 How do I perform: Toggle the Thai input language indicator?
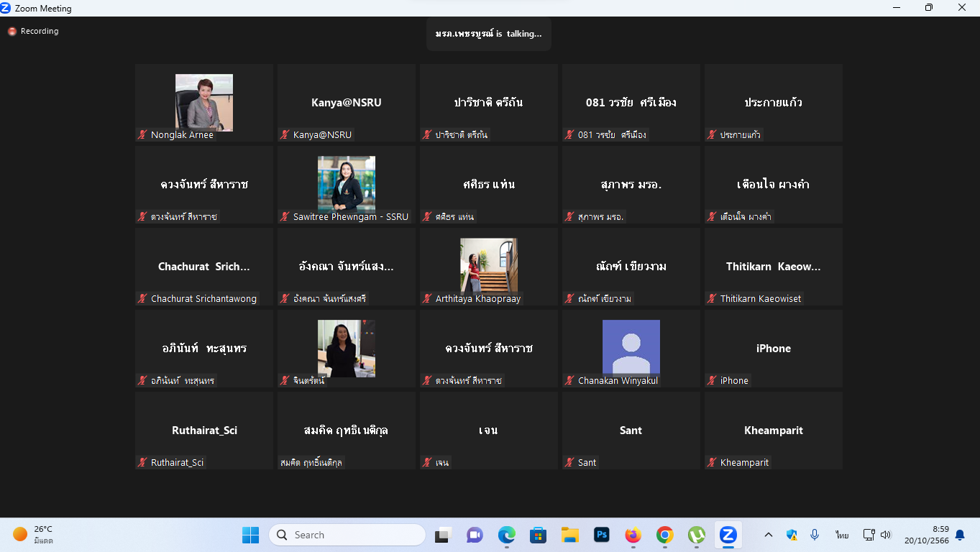842,535
